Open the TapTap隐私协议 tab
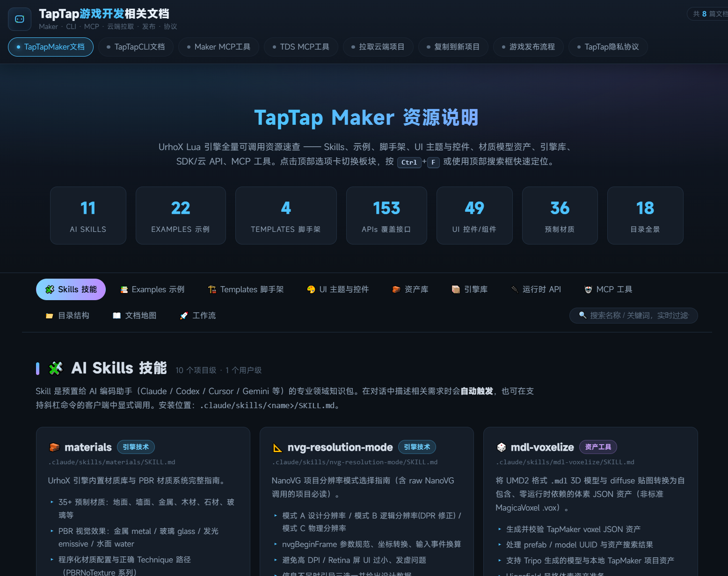This screenshot has width=728, height=576. pyautogui.click(x=608, y=47)
